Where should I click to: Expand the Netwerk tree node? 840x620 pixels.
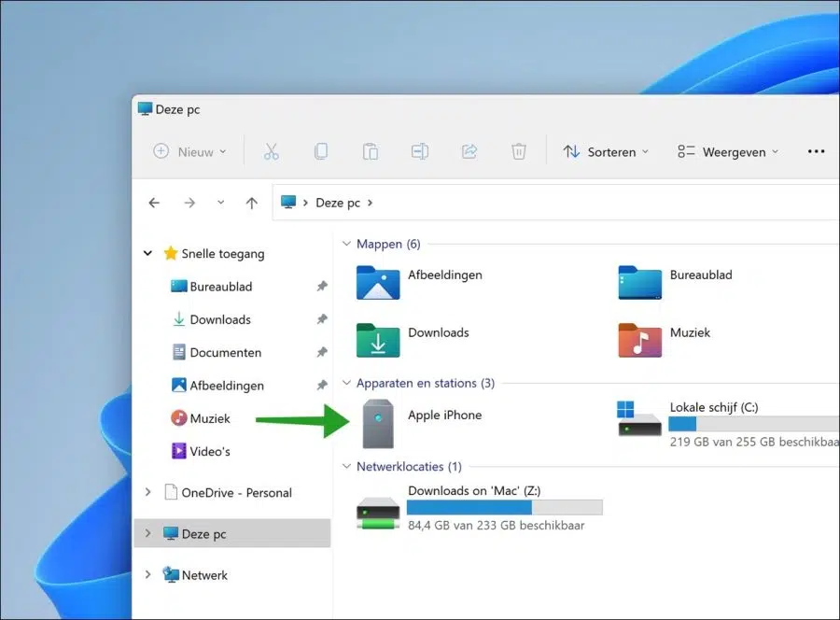pos(147,574)
